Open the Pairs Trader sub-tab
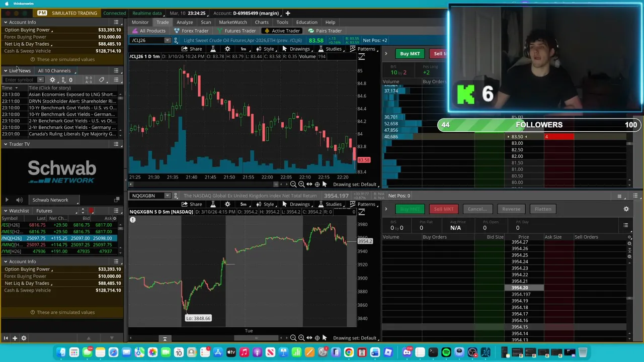644x362 pixels. [x=326, y=31]
